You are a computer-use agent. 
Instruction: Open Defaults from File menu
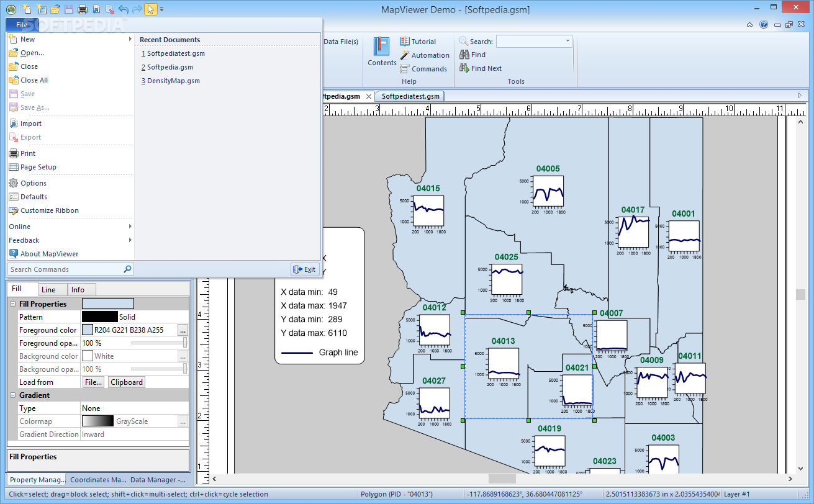(x=70, y=197)
